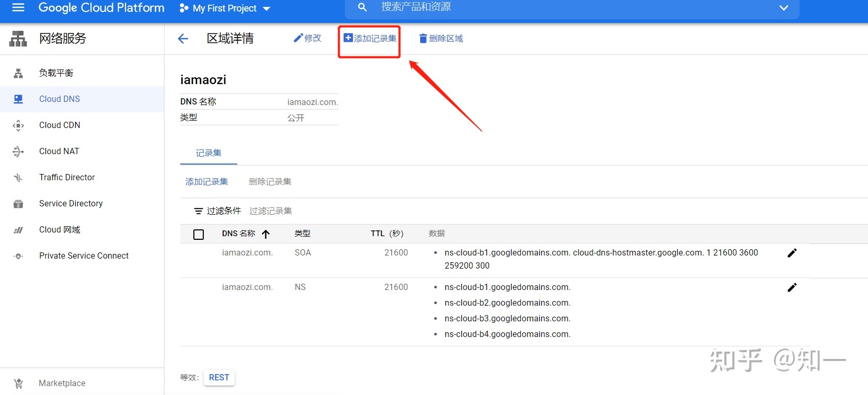Focus the 搜索产品和资源 search field
868x395 pixels.
coord(572,8)
